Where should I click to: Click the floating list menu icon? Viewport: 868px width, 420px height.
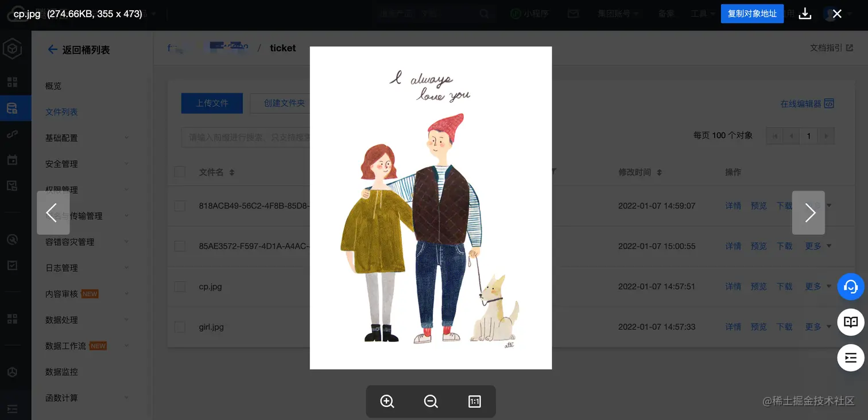pyautogui.click(x=851, y=358)
